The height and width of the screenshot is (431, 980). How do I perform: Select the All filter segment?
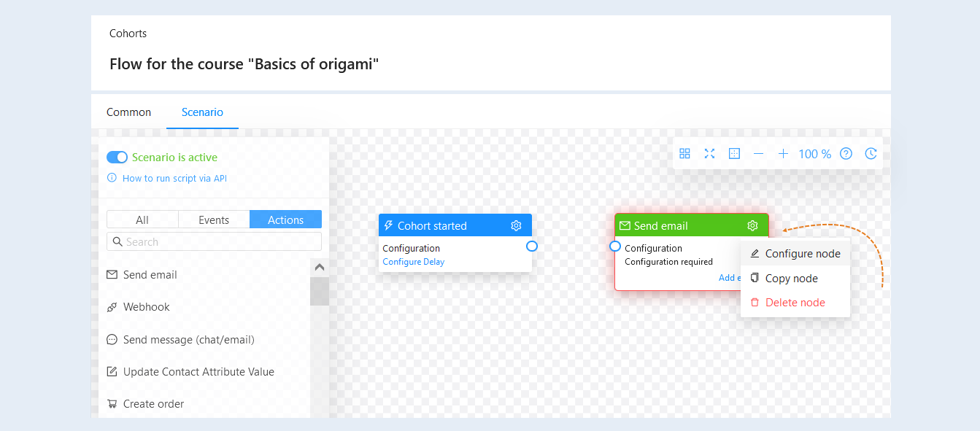pyautogui.click(x=142, y=220)
